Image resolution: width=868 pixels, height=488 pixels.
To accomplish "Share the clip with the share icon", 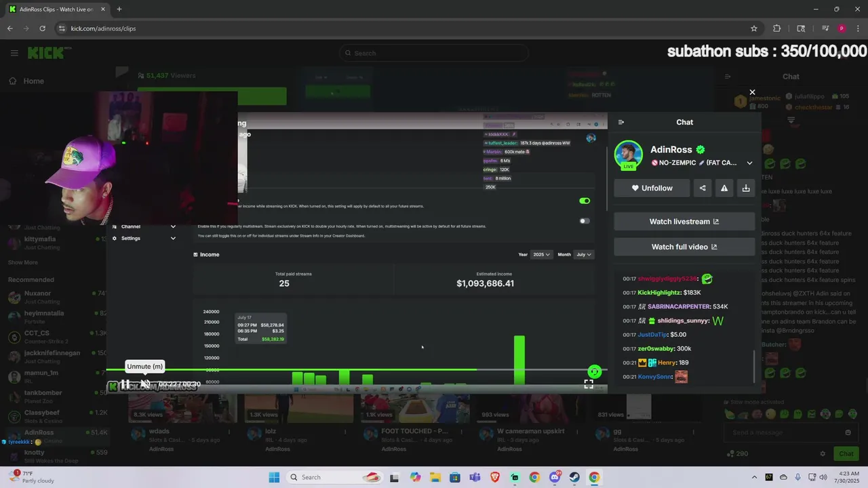I will pos(703,188).
